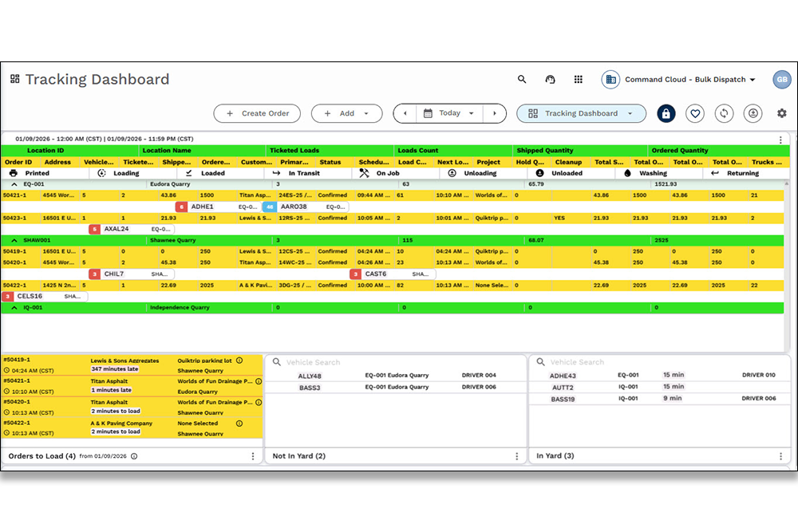
Task: Click the Create Order button
Action: (257, 113)
